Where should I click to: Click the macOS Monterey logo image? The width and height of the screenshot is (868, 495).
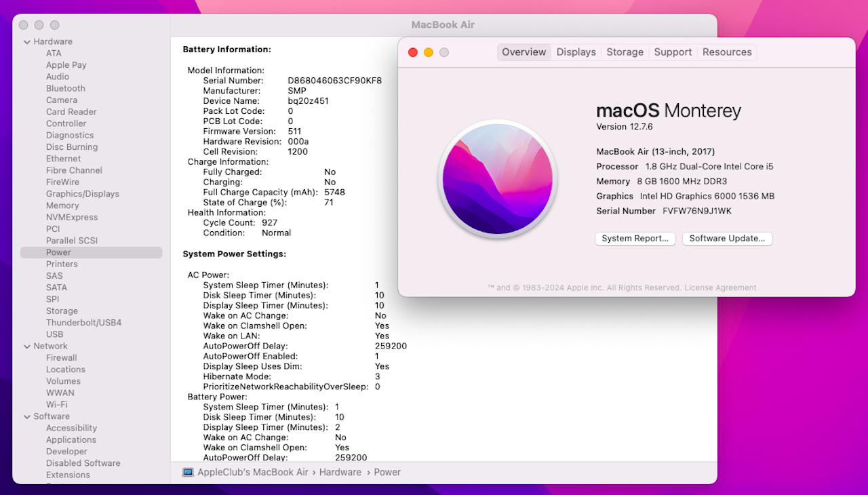(497, 179)
